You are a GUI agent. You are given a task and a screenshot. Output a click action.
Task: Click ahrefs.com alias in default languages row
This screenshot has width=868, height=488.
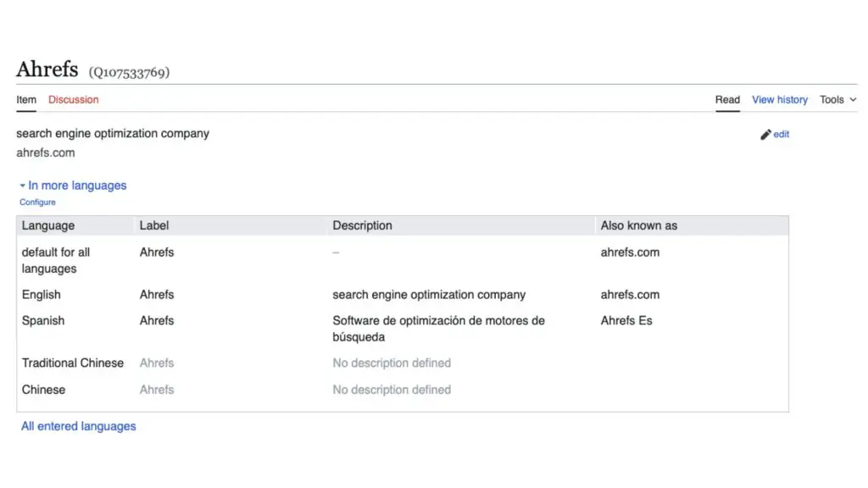click(630, 252)
